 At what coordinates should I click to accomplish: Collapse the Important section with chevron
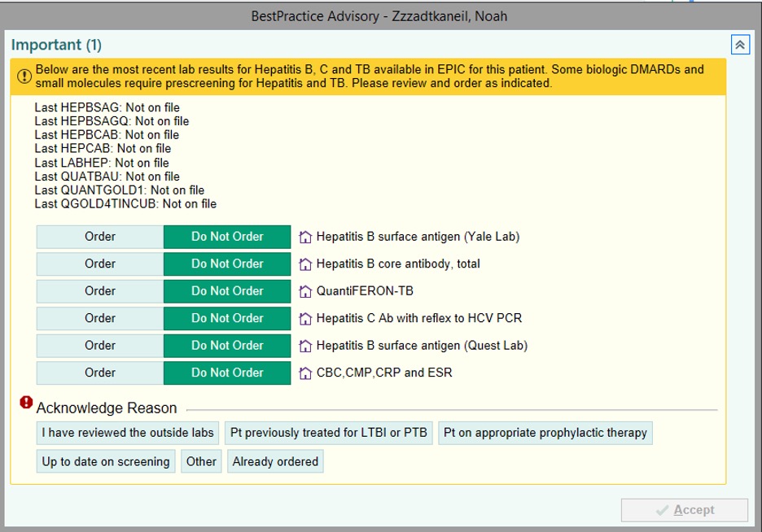(x=739, y=45)
